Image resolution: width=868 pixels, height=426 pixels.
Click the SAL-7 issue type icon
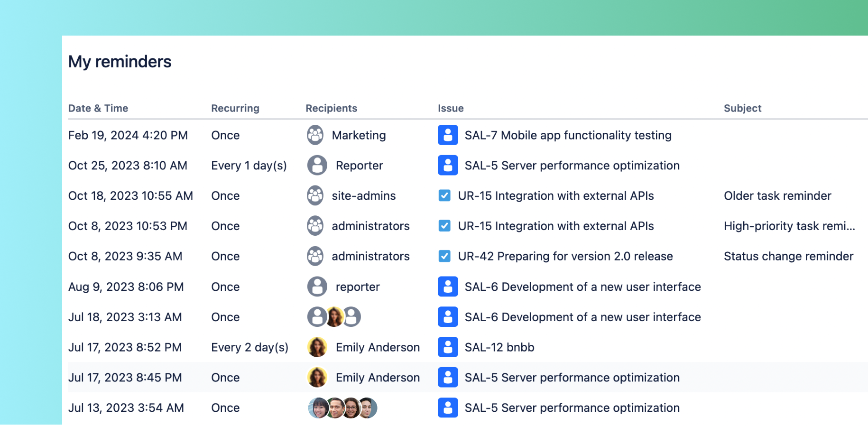(x=447, y=135)
